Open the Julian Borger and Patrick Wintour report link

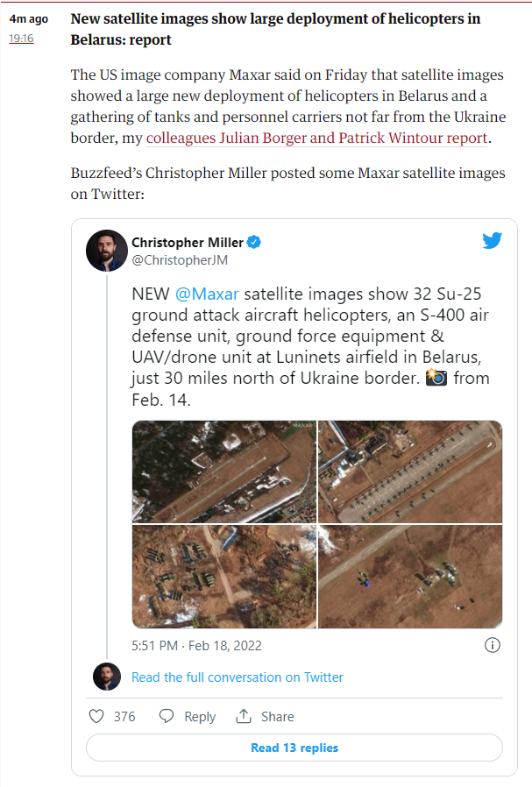pyautogui.click(x=316, y=138)
